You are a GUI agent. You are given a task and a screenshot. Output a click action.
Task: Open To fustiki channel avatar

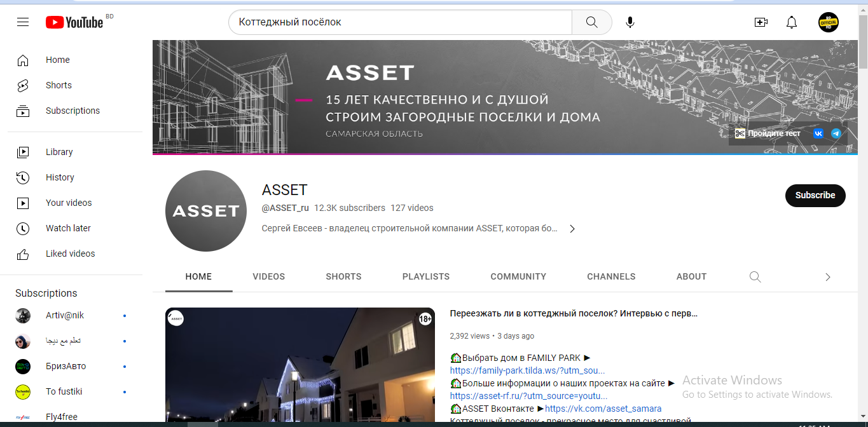23,391
